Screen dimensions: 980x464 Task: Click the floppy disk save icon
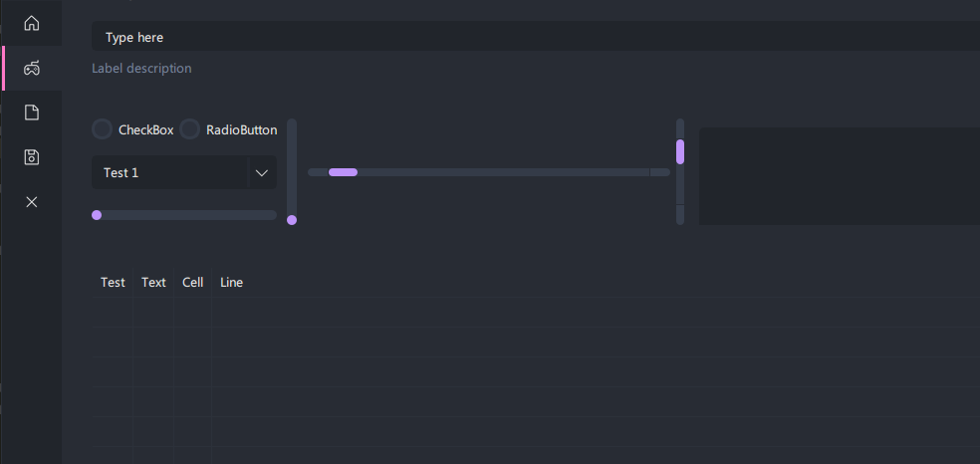tap(32, 157)
